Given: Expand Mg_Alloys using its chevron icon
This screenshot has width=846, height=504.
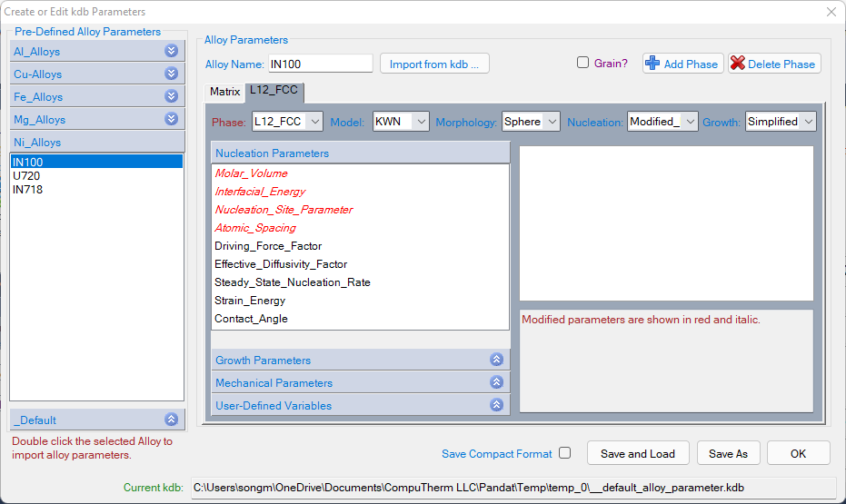Looking at the screenshot, I should point(171,119).
